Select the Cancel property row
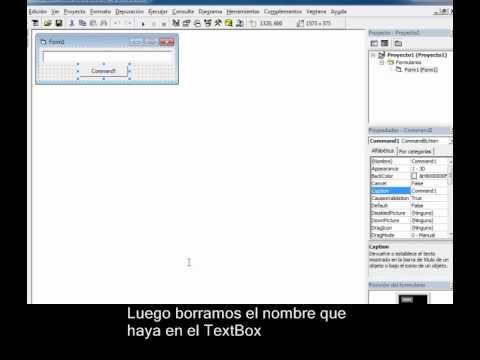Image resolution: width=480 pixels, height=360 pixels. click(410, 183)
